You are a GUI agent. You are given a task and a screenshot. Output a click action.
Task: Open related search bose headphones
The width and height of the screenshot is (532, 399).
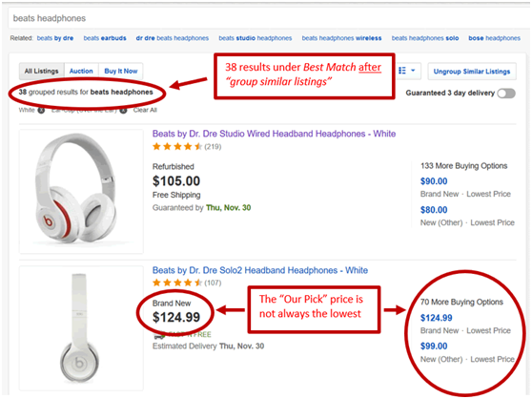(494, 38)
